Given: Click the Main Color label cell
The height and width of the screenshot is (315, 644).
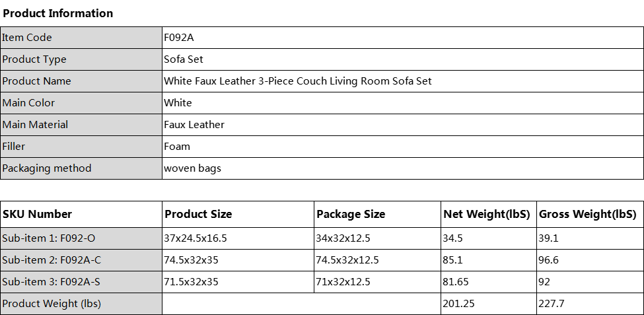Looking at the screenshot, I should [x=28, y=103].
